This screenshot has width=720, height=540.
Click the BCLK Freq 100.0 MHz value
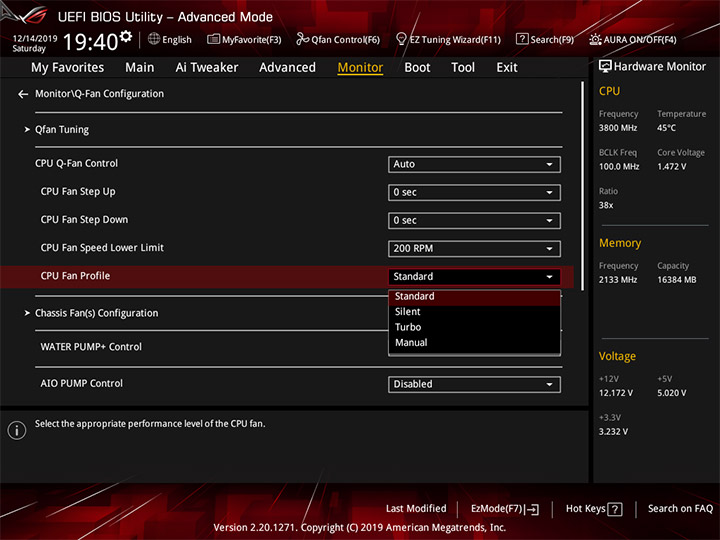(619, 167)
